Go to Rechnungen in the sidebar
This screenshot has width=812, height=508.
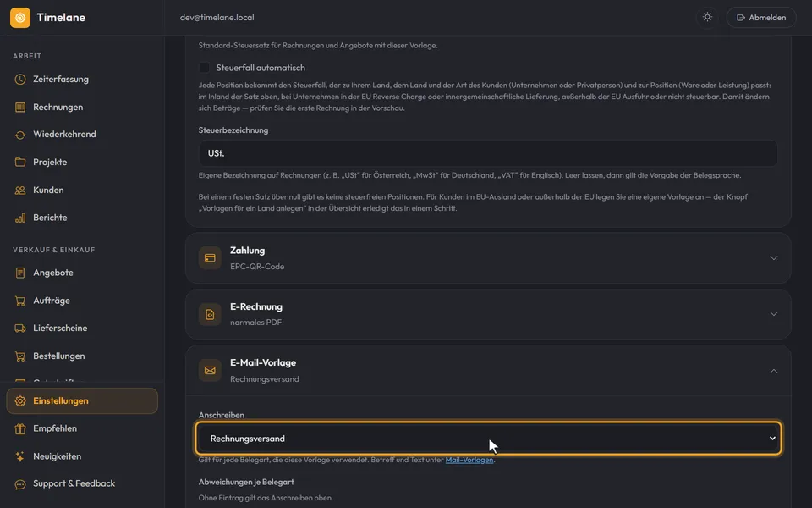coord(82,108)
